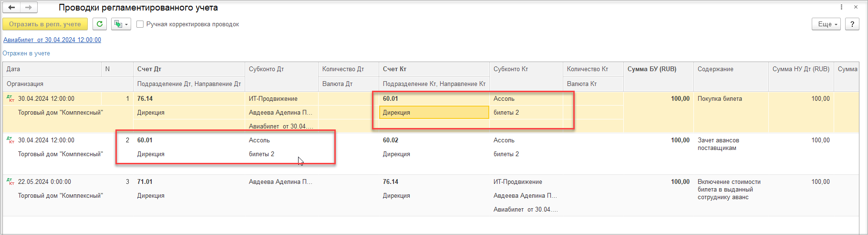The height and width of the screenshot is (235, 868).
Task: Select account 60.02 in posting 2
Action: 391,140
